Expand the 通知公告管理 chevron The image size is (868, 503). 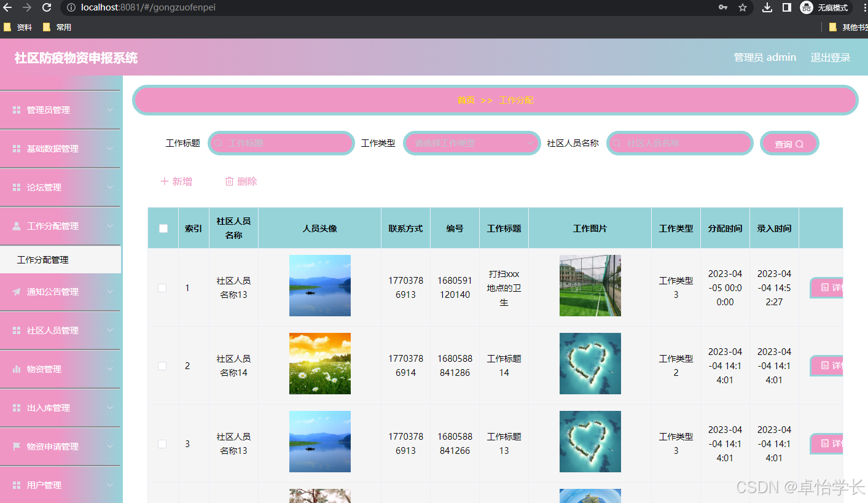(110, 292)
